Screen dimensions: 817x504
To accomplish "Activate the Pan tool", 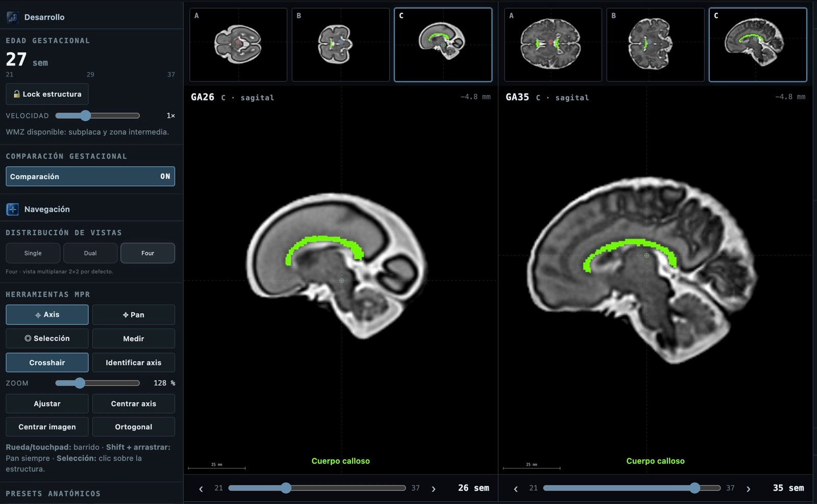I will (134, 315).
